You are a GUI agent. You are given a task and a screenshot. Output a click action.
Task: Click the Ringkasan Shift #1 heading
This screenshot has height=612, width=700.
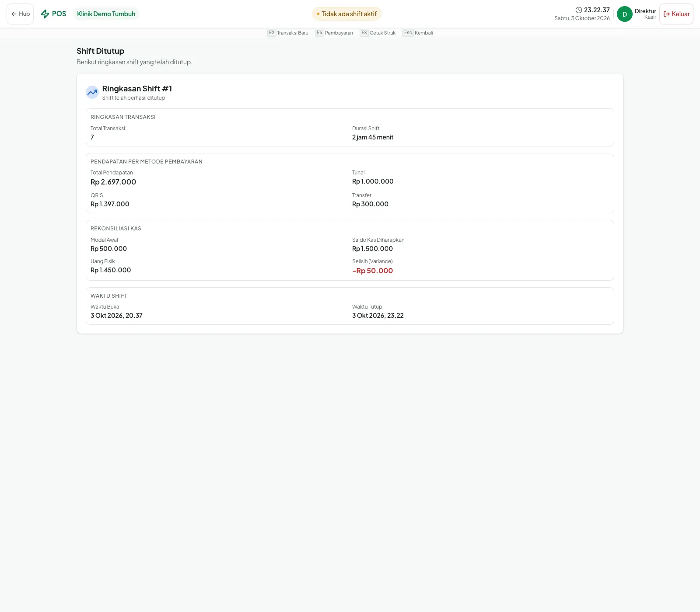tap(137, 89)
